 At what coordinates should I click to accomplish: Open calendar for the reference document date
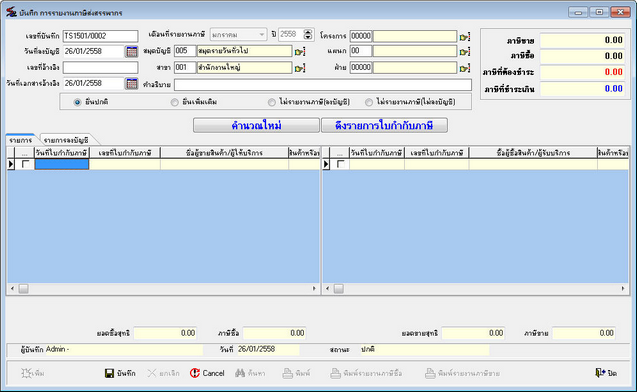click(132, 84)
